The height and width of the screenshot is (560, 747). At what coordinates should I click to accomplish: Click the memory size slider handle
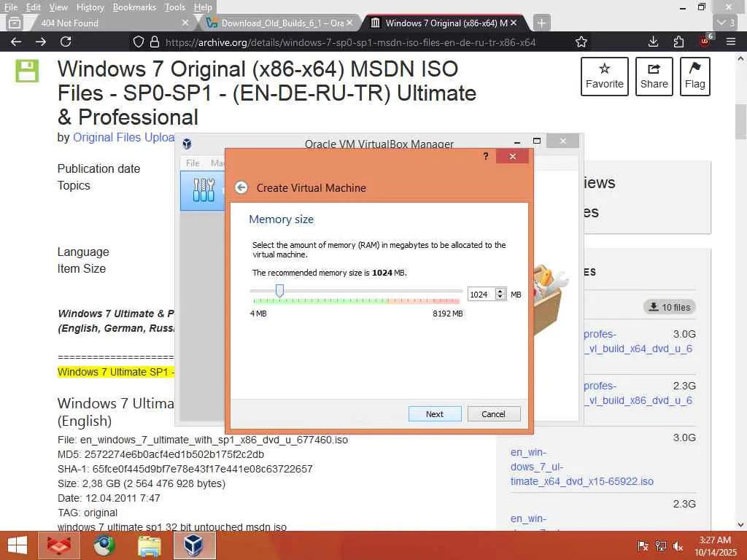(279, 290)
